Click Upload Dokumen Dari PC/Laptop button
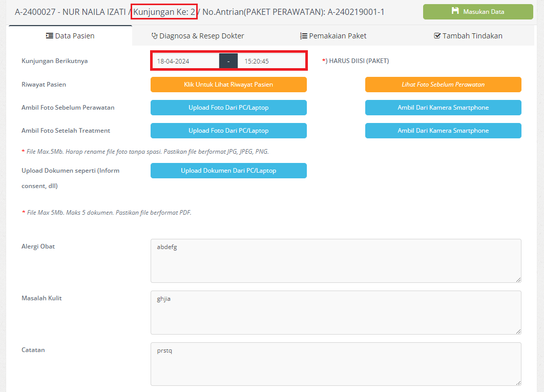The image size is (544, 392). point(228,171)
